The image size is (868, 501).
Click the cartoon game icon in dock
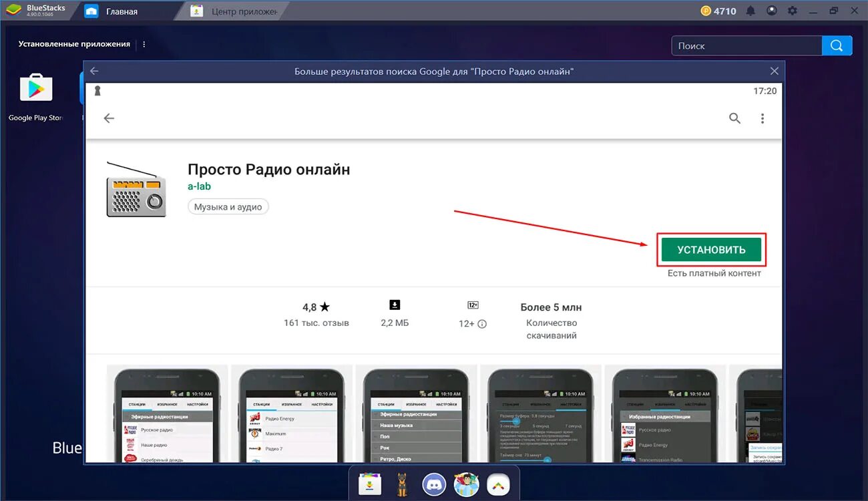[x=466, y=484]
